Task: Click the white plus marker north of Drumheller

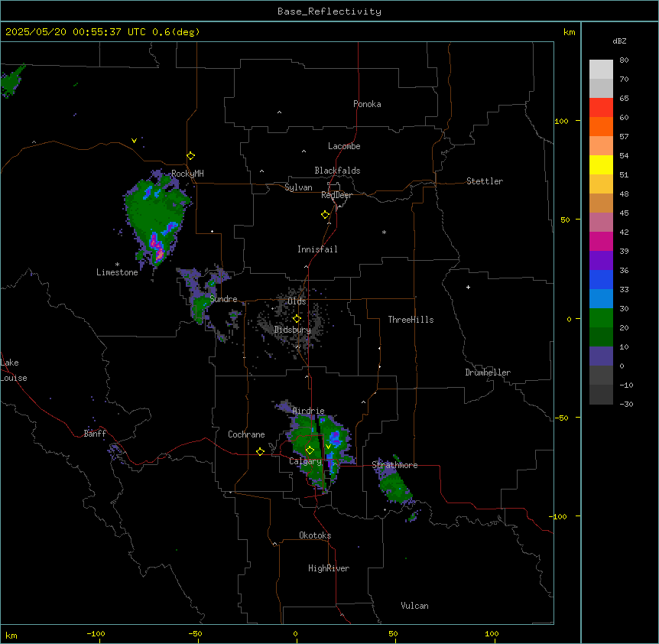Action: pyautogui.click(x=468, y=287)
